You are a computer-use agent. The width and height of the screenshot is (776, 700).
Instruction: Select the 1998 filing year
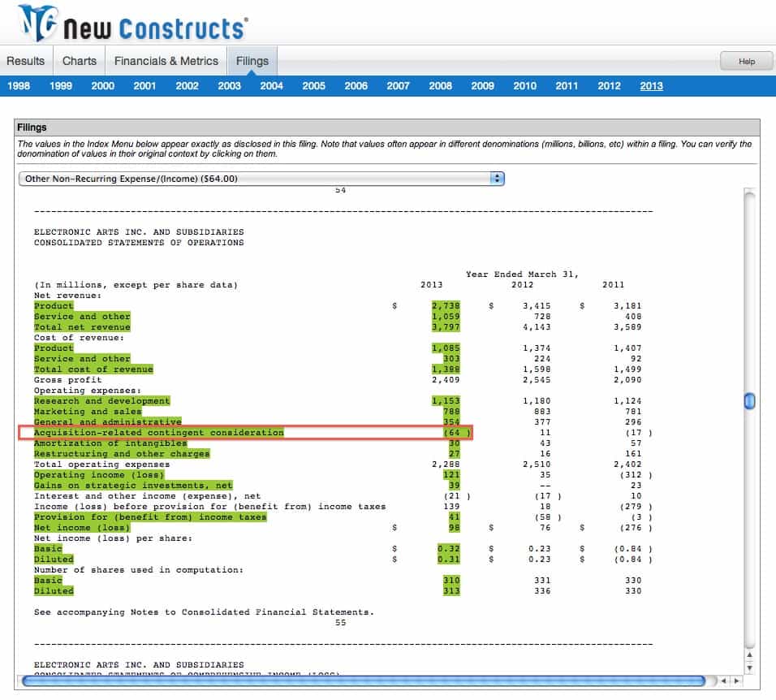coord(19,86)
